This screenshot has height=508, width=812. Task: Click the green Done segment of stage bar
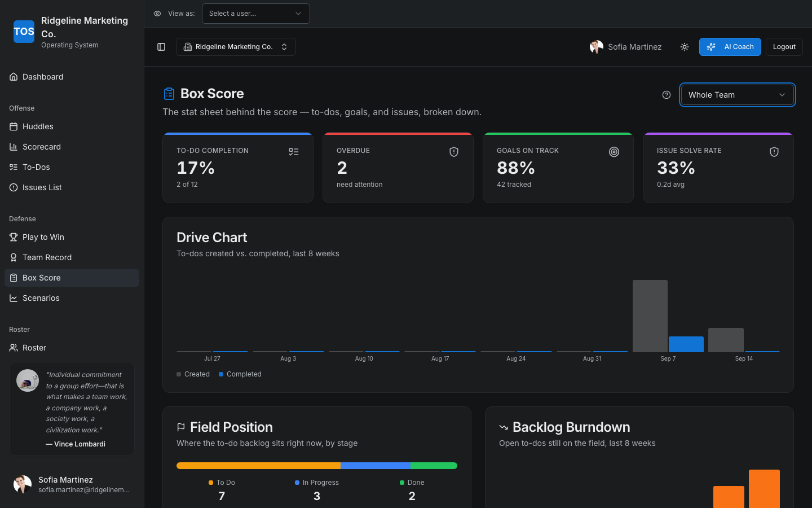434,466
